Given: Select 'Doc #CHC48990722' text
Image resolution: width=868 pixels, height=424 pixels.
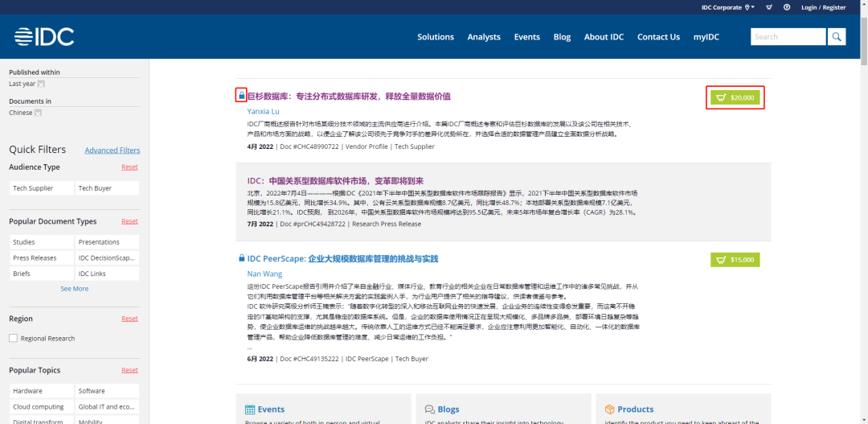Looking at the screenshot, I should point(311,146).
